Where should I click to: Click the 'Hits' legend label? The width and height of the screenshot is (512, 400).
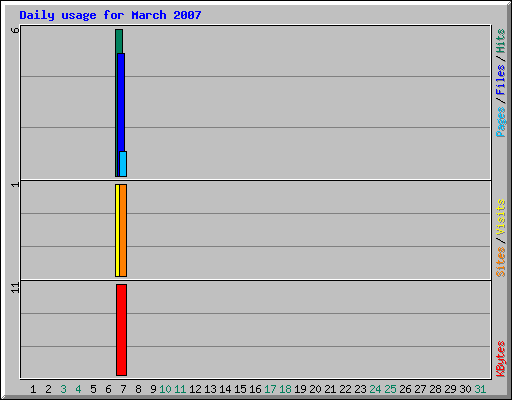[500, 41]
